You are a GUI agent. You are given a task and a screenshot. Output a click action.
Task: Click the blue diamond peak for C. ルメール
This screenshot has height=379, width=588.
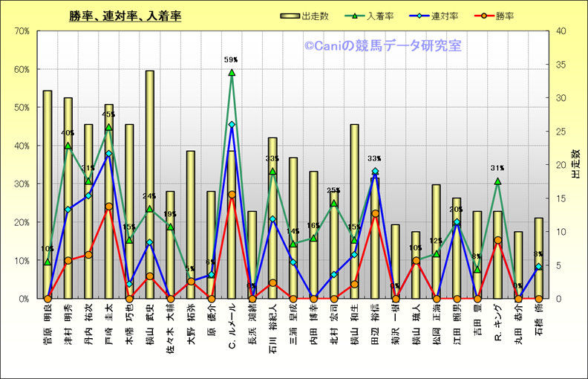[232, 125]
